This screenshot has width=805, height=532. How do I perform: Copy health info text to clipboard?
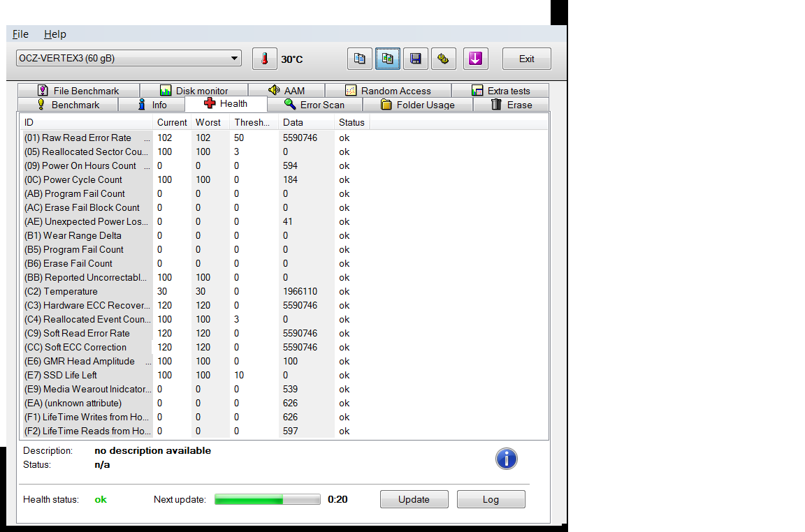359,59
